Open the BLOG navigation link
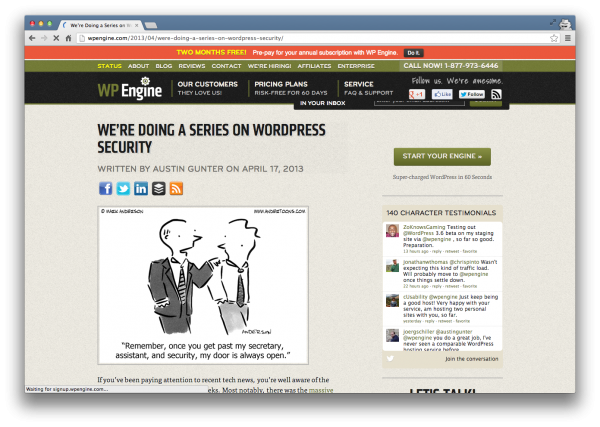This screenshot has width=600, height=427. [164, 66]
